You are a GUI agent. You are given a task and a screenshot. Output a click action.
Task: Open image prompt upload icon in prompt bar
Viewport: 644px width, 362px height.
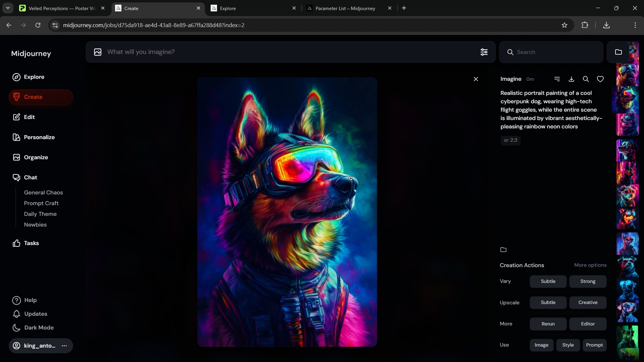pyautogui.click(x=98, y=52)
